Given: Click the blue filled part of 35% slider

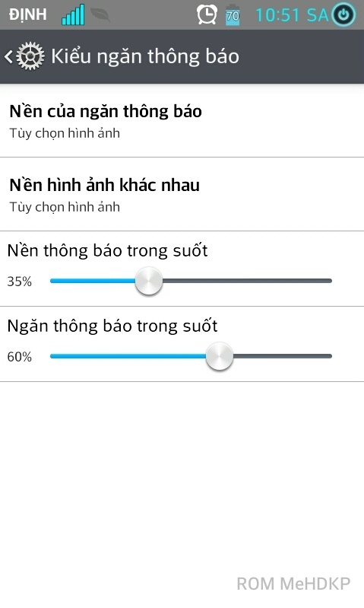Looking at the screenshot, I should click(93, 281).
